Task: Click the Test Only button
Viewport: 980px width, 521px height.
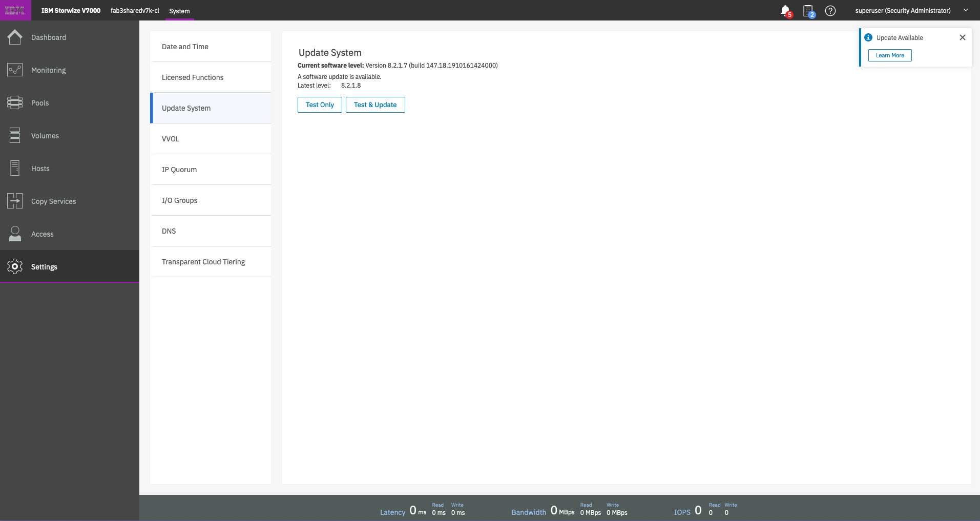Action: click(x=320, y=105)
